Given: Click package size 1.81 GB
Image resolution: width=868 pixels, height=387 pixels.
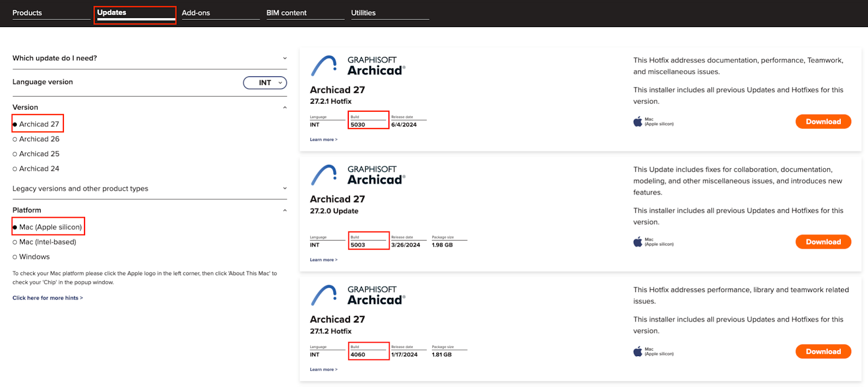Looking at the screenshot, I should (442, 355).
